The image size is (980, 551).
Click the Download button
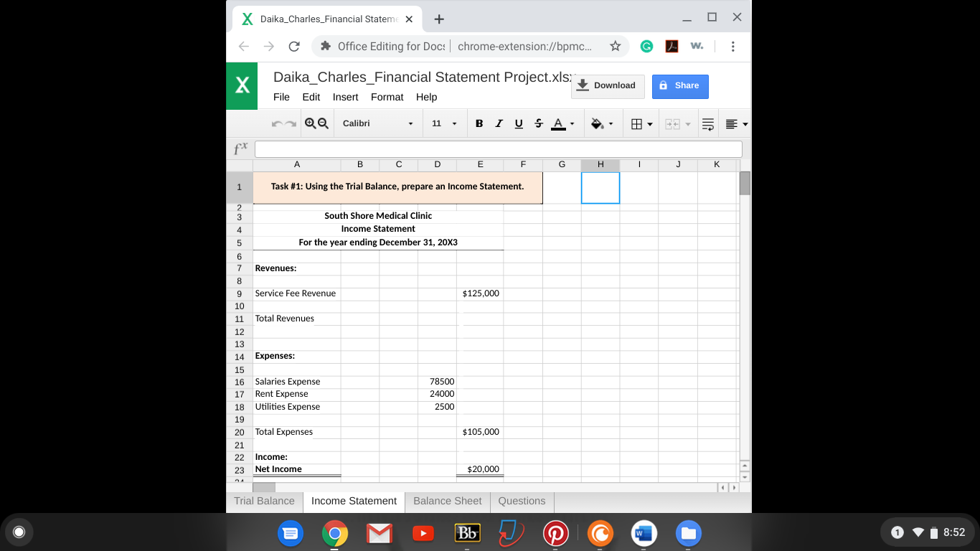[x=608, y=85]
